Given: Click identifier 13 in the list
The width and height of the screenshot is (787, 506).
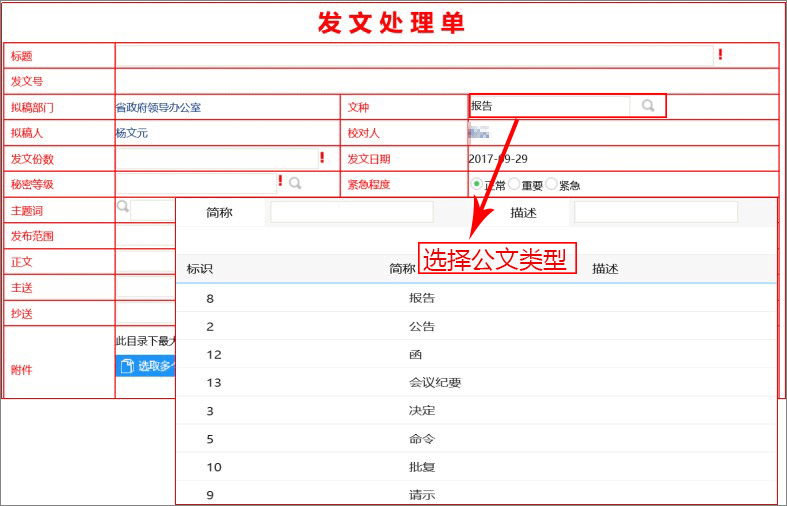Looking at the screenshot, I should [214, 383].
